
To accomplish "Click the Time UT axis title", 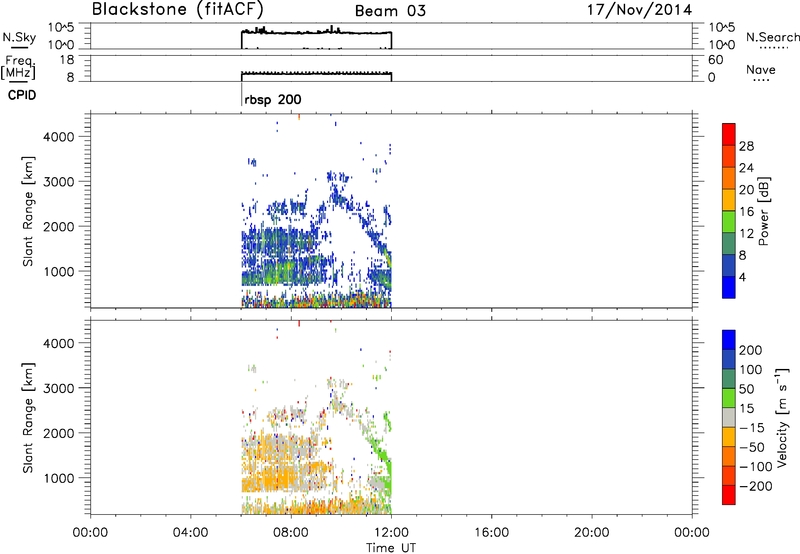I will coord(391,547).
